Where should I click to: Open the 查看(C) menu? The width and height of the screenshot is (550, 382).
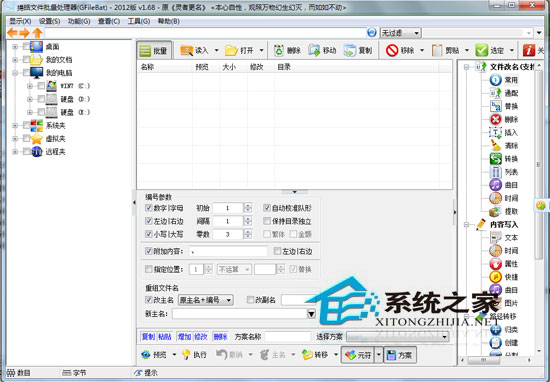pyautogui.click(x=109, y=21)
